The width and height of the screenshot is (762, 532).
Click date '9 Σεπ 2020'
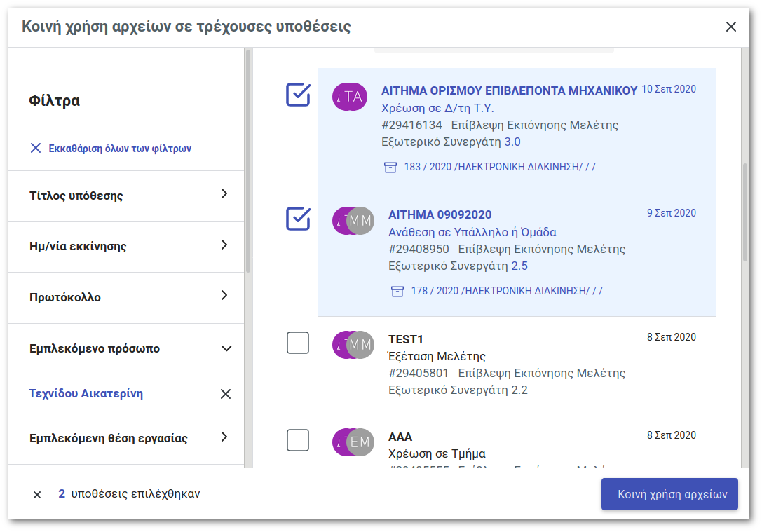pos(671,213)
